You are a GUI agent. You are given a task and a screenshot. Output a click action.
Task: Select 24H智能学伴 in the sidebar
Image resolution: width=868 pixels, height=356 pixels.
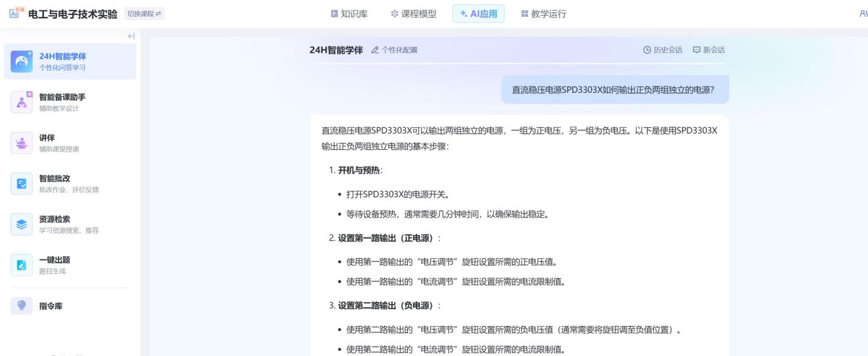[x=70, y=61]
